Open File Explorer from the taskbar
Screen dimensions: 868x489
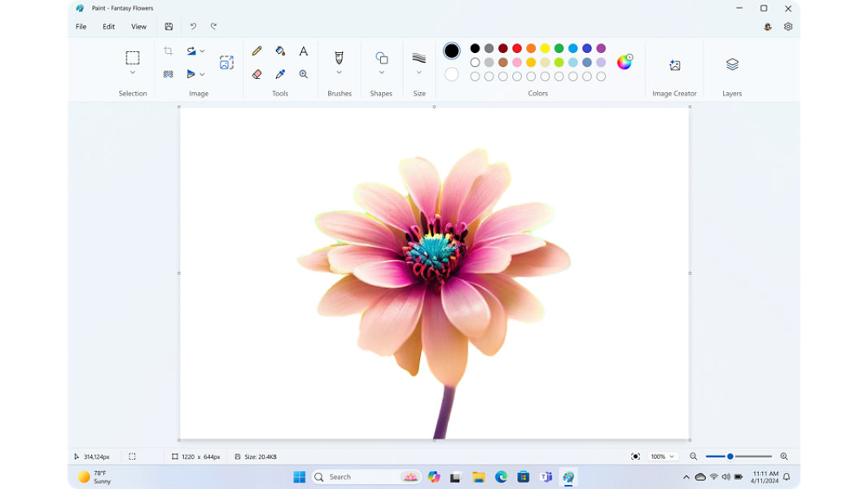[x=478, y=477]
